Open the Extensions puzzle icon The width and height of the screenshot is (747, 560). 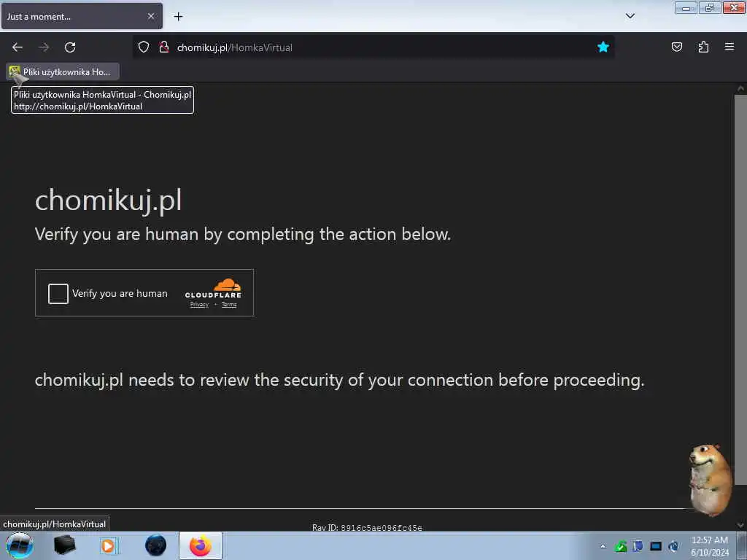703,47
